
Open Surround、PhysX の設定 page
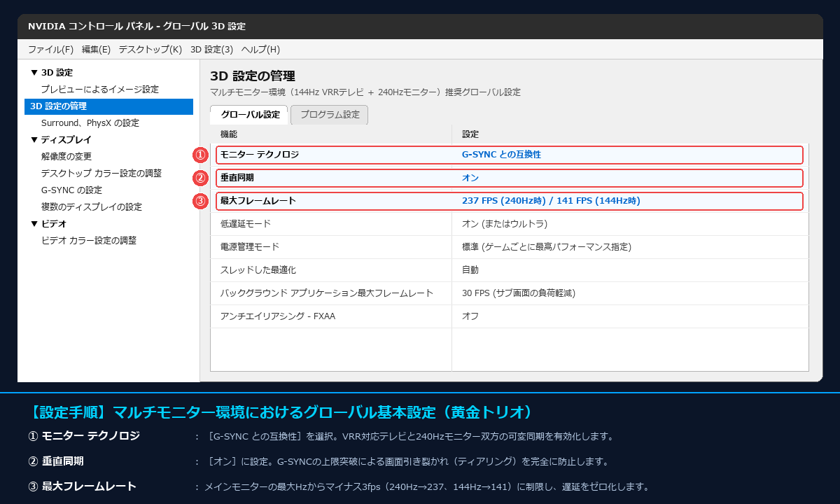pos(90,123)
